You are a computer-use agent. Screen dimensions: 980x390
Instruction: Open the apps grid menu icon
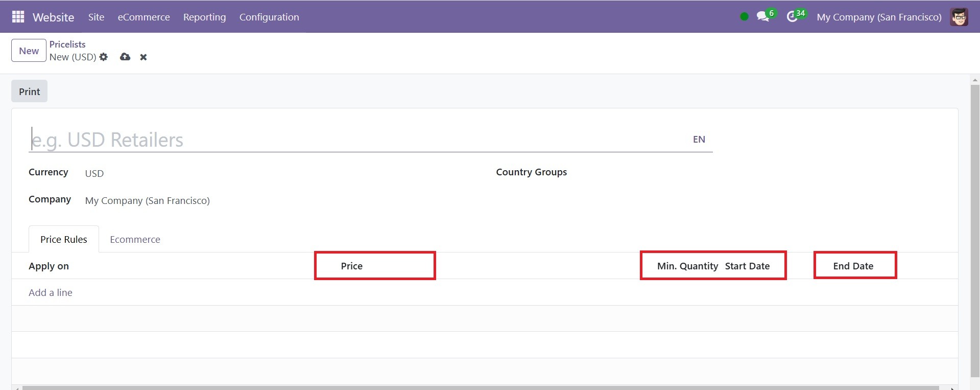pyautogui.click(x=18, y=17)
